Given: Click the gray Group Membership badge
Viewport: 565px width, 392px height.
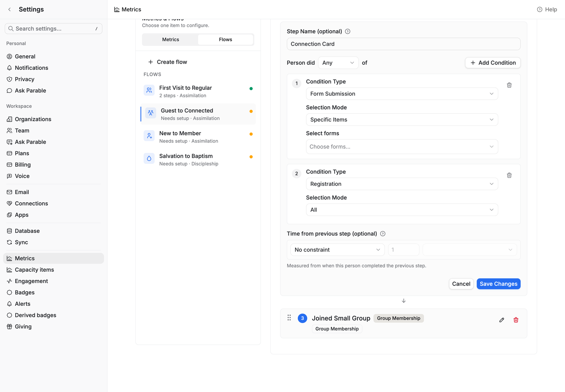Looking at the screenshot, I should (399, 318).
